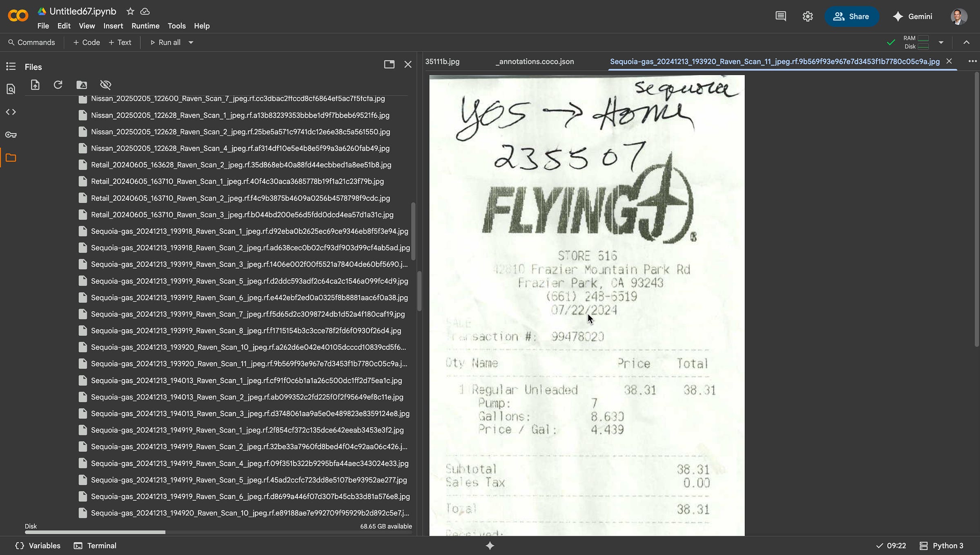The image size is (980, 555).
Task: Open the comments icon in header
Action: click(780, 16)
